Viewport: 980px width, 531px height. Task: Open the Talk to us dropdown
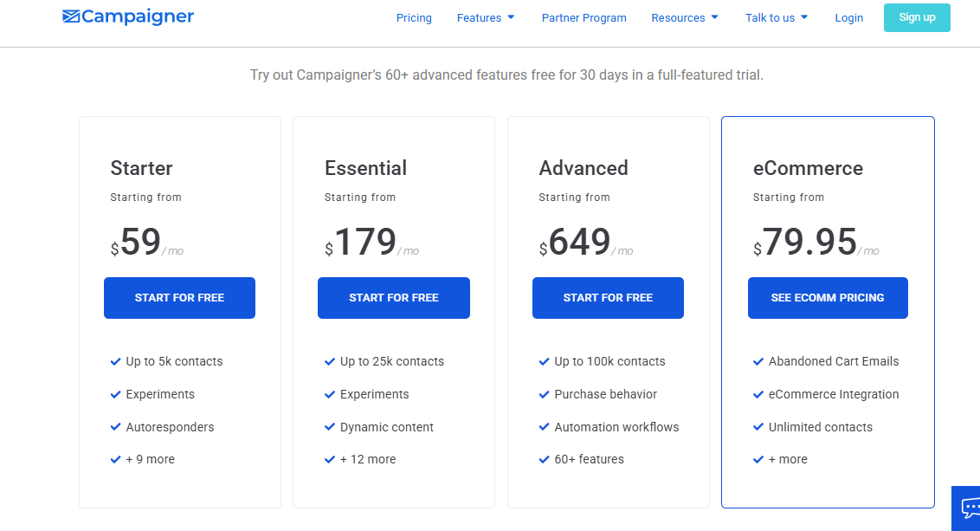click(x=776, y=18)
